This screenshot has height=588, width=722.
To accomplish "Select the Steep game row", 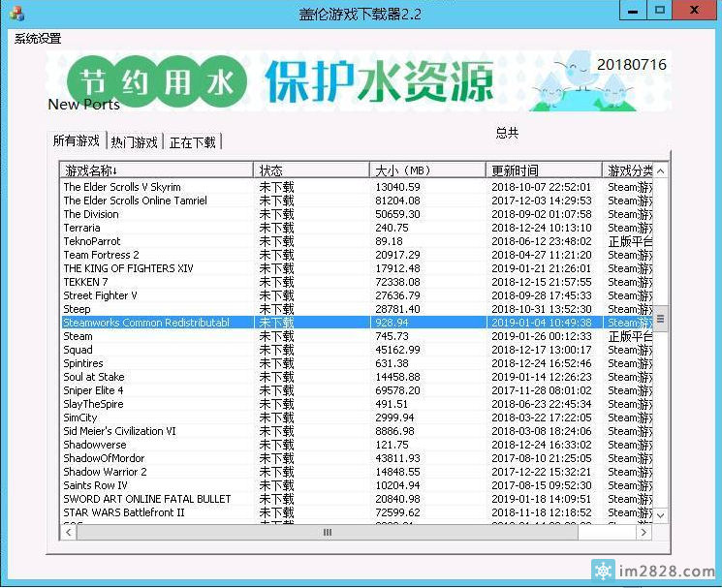I will 358,309.
